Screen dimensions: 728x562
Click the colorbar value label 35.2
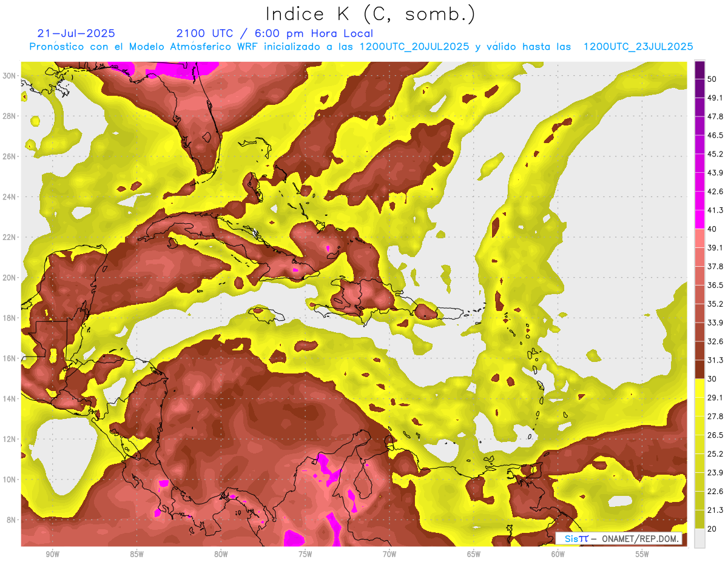715,304
